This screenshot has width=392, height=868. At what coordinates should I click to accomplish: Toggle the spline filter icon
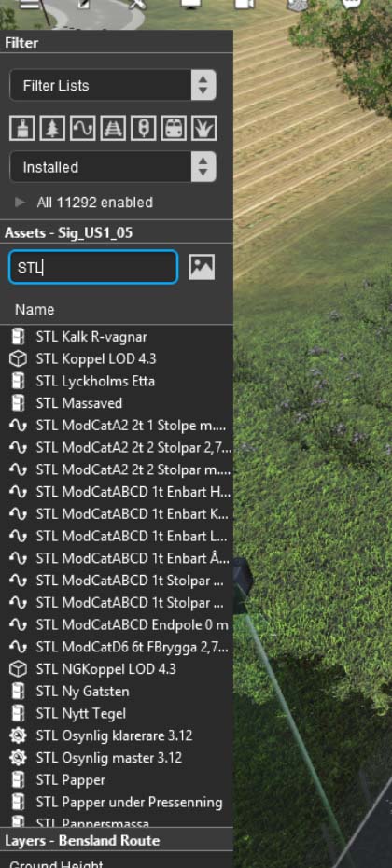coord(82,129)
